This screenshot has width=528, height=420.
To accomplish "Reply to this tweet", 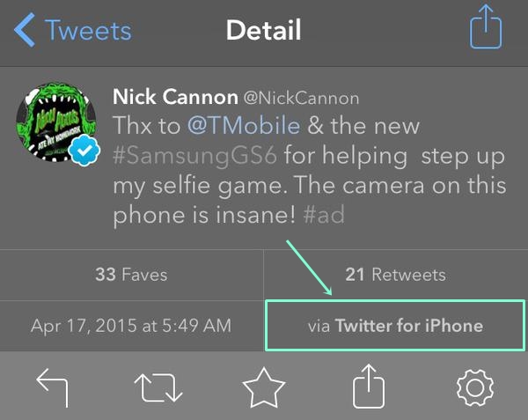I will [53, 387].
